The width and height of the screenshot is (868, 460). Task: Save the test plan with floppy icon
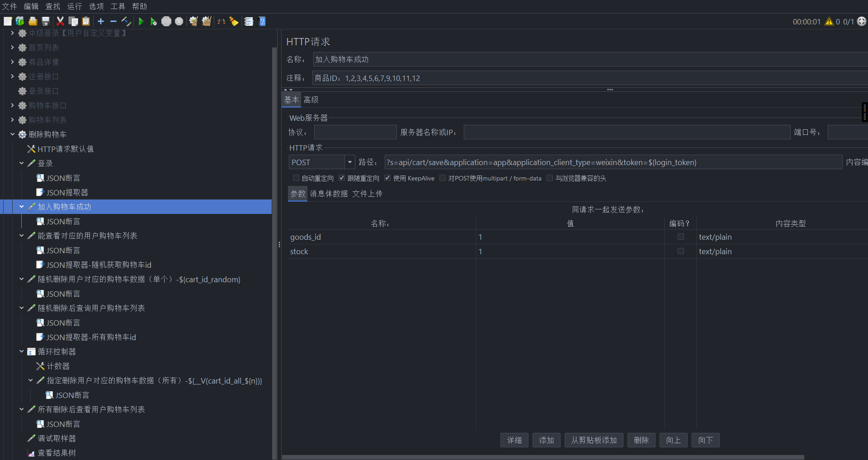click(45, 21)
